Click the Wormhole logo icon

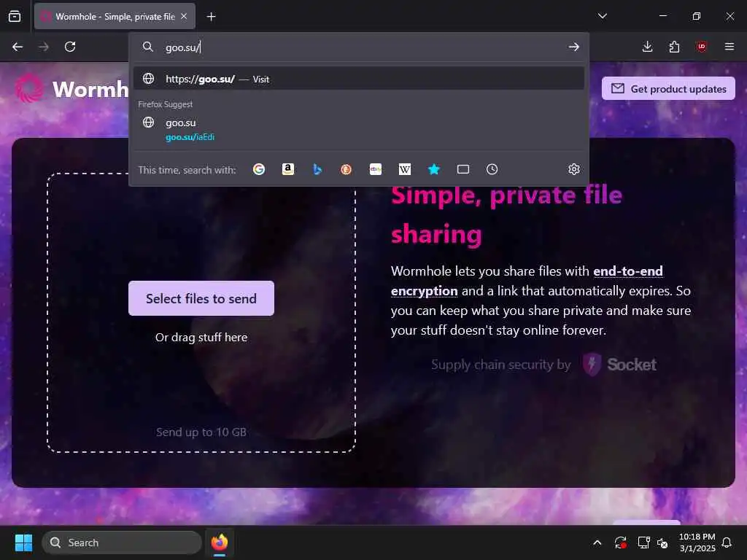[29, 88]
